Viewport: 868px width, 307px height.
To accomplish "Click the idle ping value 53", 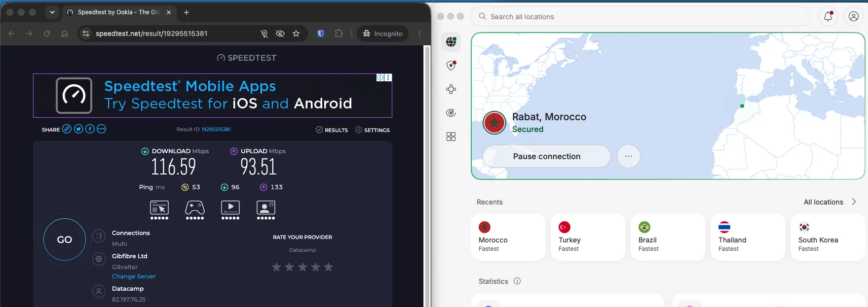I will [196, 187].
